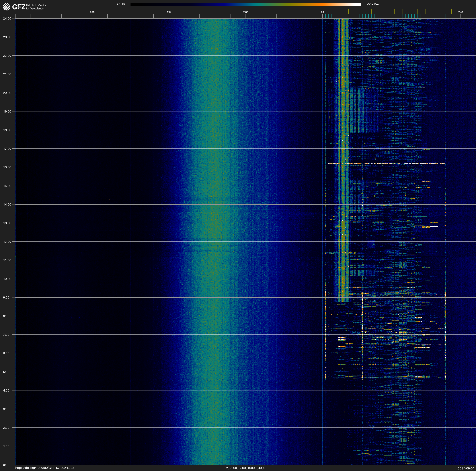Click the 5:00 time axis label

6,372
